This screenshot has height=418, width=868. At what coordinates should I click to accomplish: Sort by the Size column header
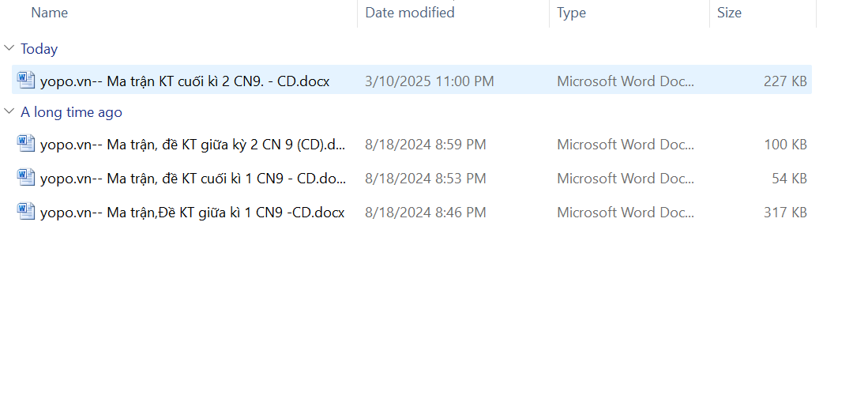pyautogui.click(x=729, y=13)
